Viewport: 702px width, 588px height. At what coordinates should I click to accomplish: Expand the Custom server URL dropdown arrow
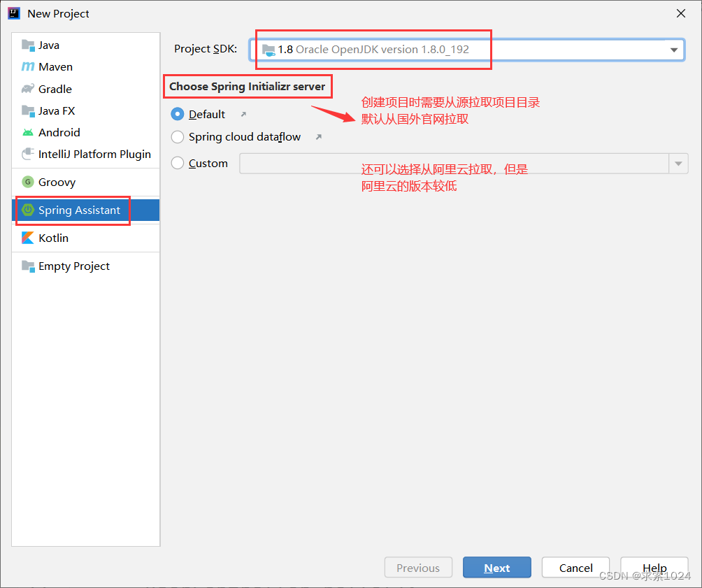(678, 164)
